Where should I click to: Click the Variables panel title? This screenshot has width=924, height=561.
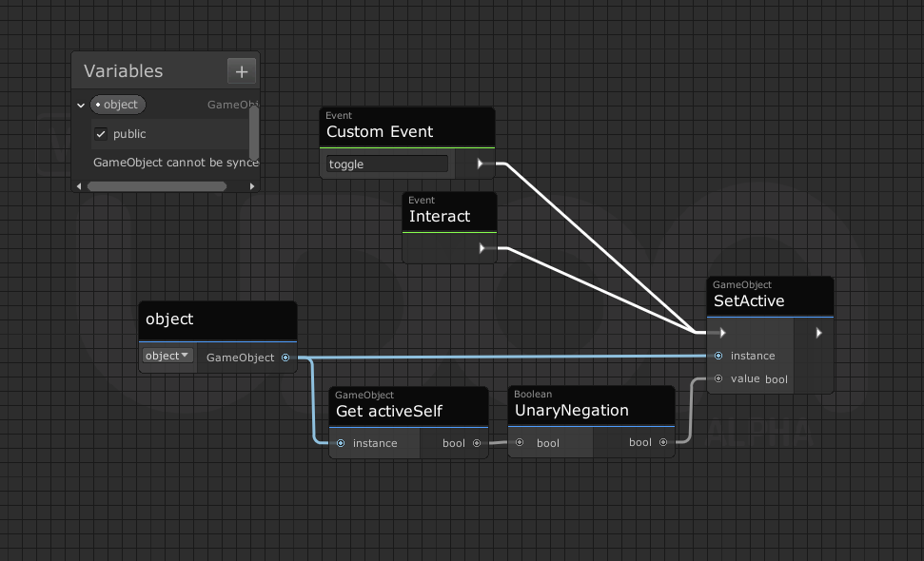123,71
